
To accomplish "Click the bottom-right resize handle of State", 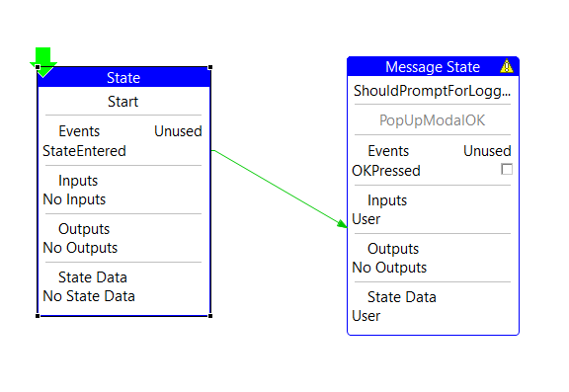I will 210,316.
